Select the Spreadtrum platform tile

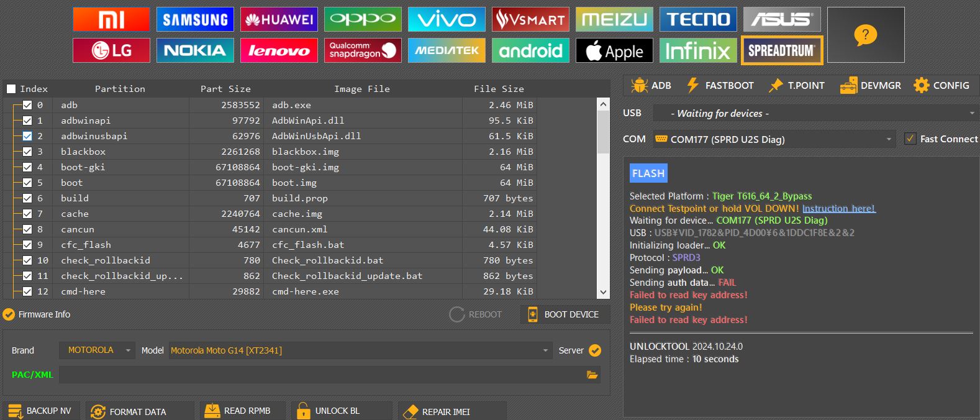pos(782,50)
